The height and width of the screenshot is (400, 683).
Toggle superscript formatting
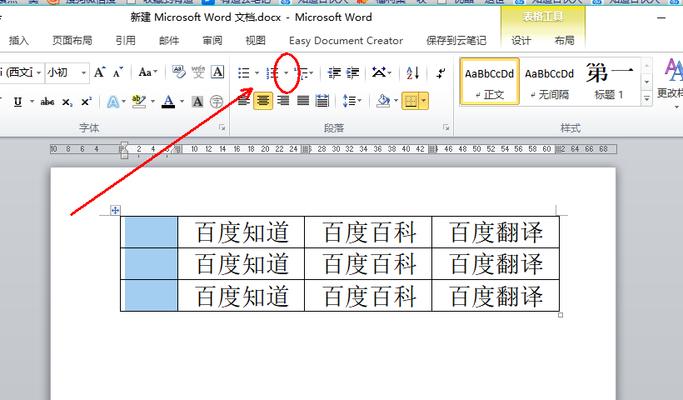[86, 102]
